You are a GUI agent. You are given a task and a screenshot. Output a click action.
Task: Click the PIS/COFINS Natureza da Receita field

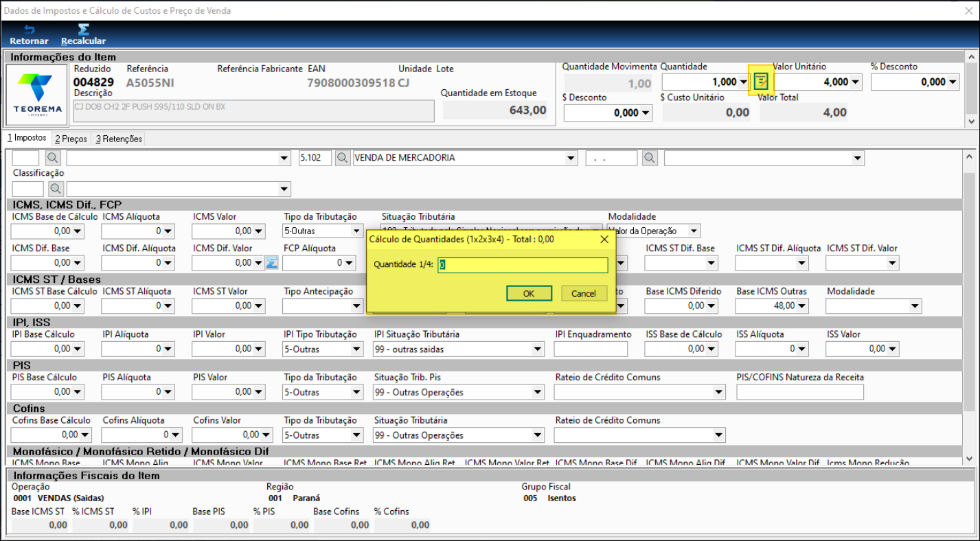click(800, 392)
